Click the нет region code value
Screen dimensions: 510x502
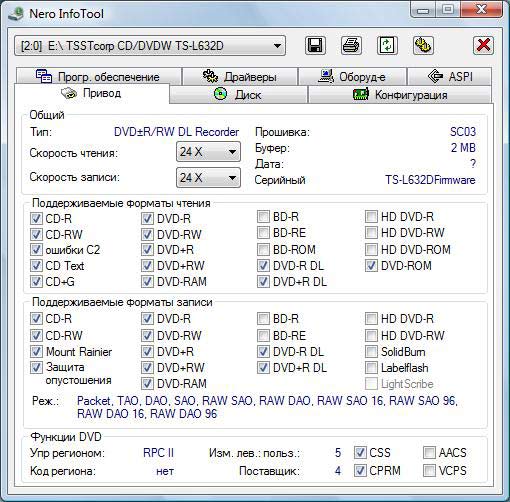point(165,471)
